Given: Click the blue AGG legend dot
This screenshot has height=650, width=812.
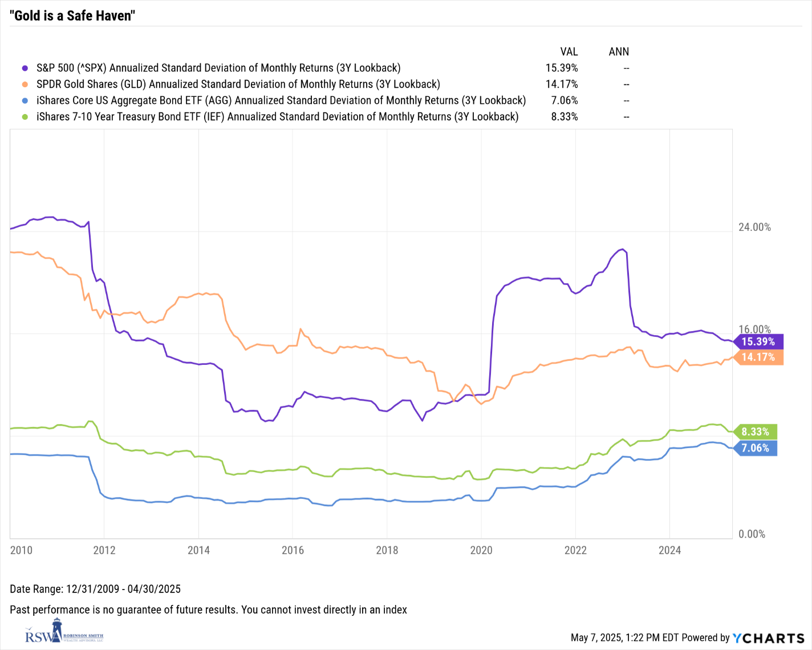Looking at the screenshot, I should pyautogui.click(x=25, y=101).
